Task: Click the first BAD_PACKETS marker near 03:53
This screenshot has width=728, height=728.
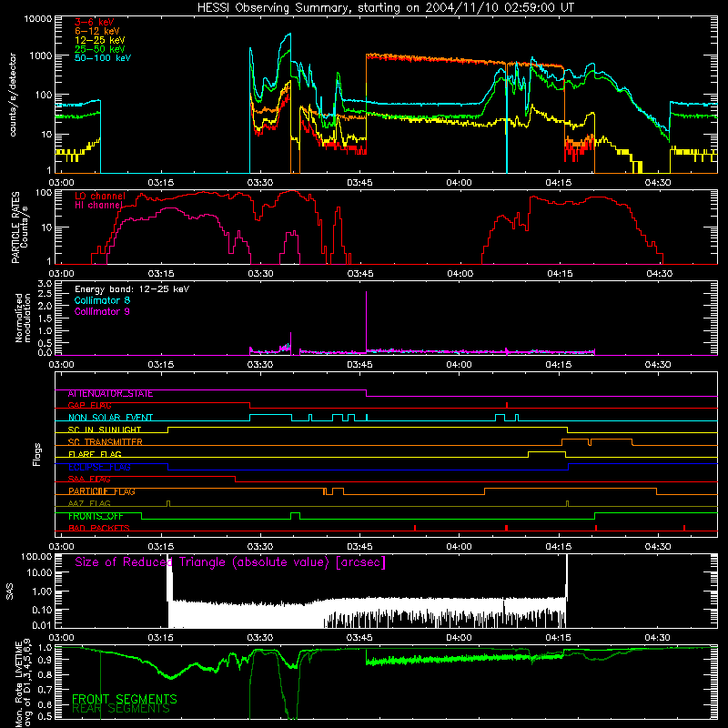Action: click(x=415, y=528)
